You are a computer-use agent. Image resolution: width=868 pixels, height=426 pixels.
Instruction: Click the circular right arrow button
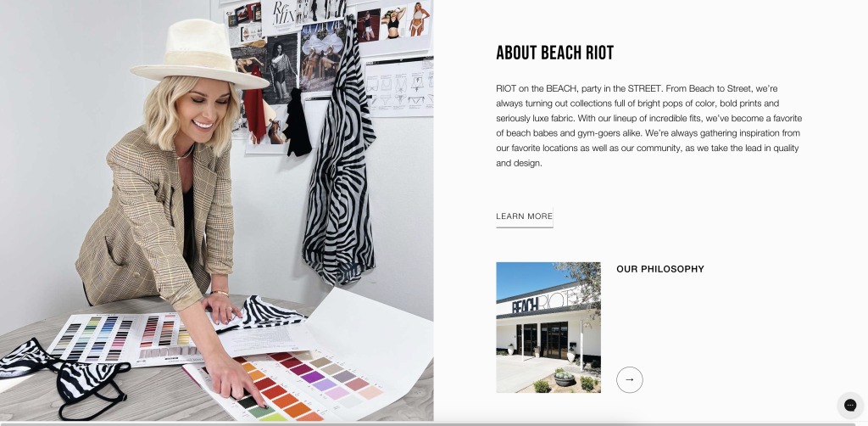[630, 380]
